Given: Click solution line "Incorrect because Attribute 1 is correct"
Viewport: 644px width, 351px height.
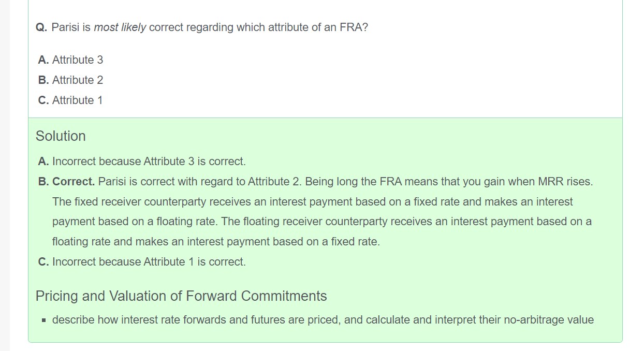Looking at the screenshot, I should point(149,262).
